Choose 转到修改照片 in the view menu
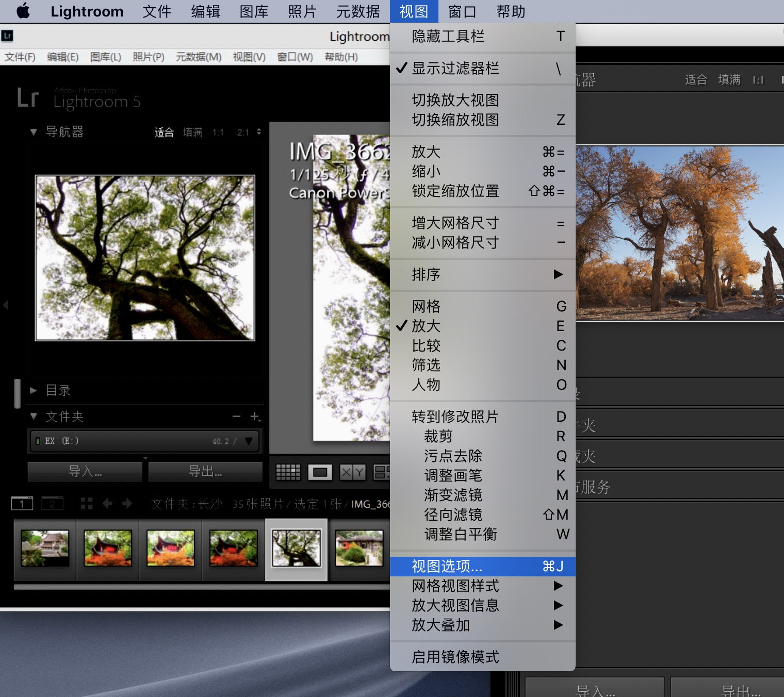The width and height of the screenshot is (784, 697). pos(483,417)
